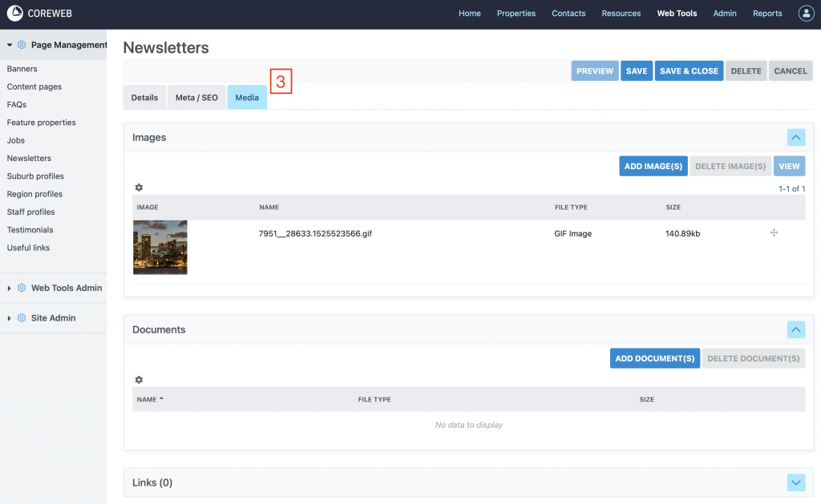
Task: Click the Site Admin gear icon
Action: point(22,318)
